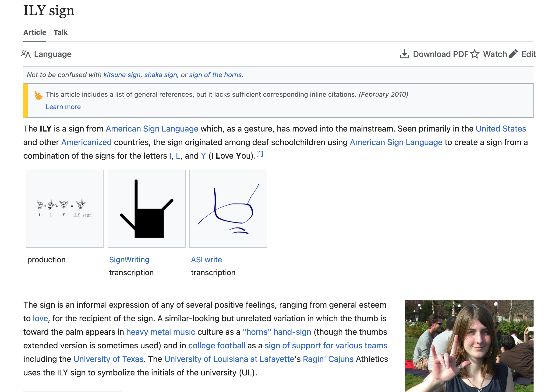This screenshot has height=392, width=545.
Task: Open the SignWriting transcription image
Action: [147, 208]
